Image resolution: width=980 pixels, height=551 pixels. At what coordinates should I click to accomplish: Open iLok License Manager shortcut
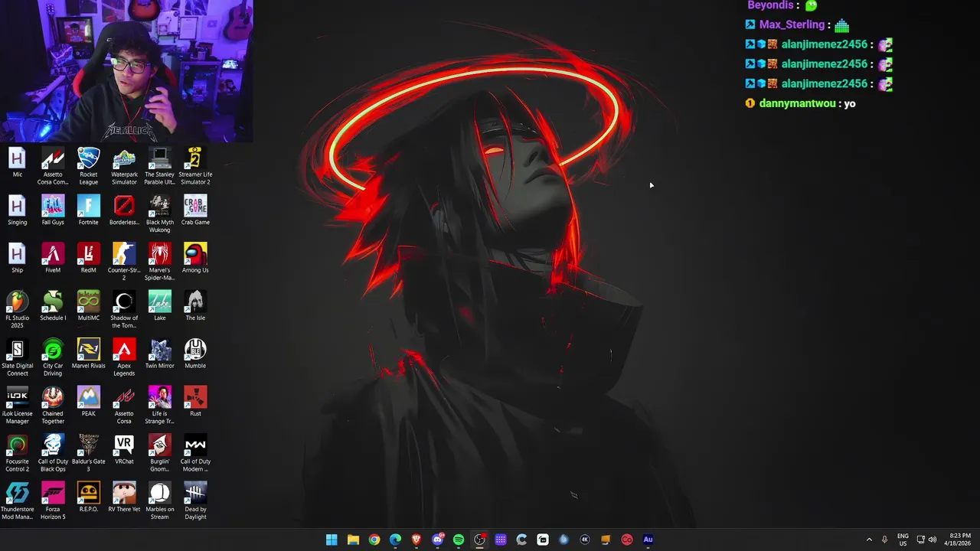(x=17, y=406)
